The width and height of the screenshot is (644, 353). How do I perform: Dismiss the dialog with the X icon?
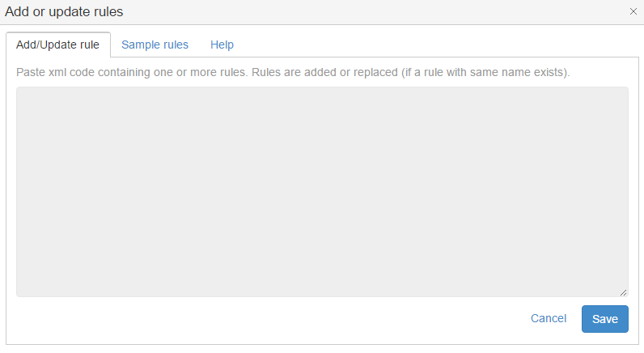633,12
